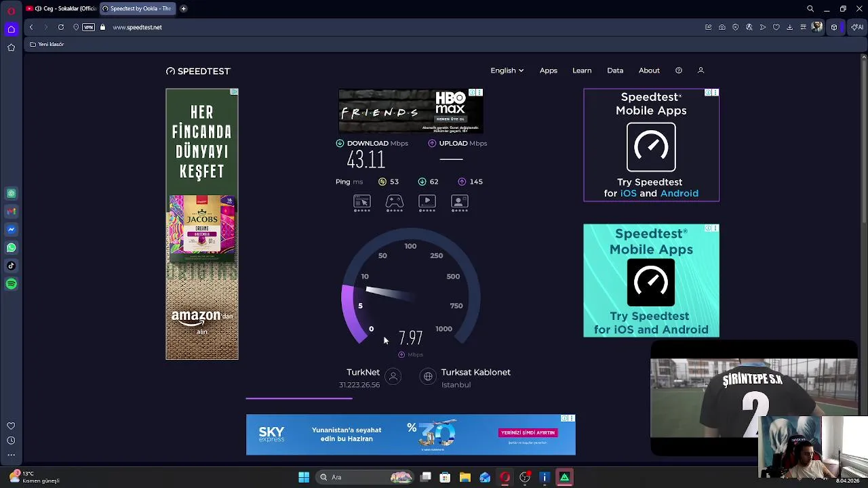Image resolution: width=868 pixels, height=488 pixels.
Task: Open the extensions cube icon
Action: pos(834,27)
